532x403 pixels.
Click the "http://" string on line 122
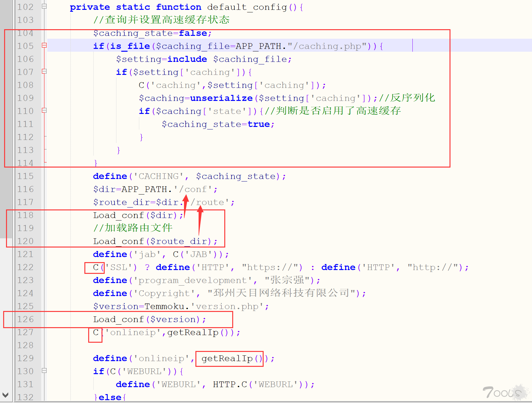[433, 268]
